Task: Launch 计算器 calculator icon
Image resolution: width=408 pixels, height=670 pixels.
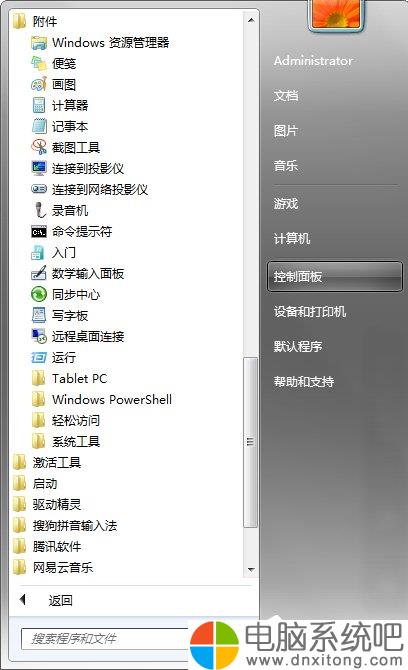Action: pos(39,105)
